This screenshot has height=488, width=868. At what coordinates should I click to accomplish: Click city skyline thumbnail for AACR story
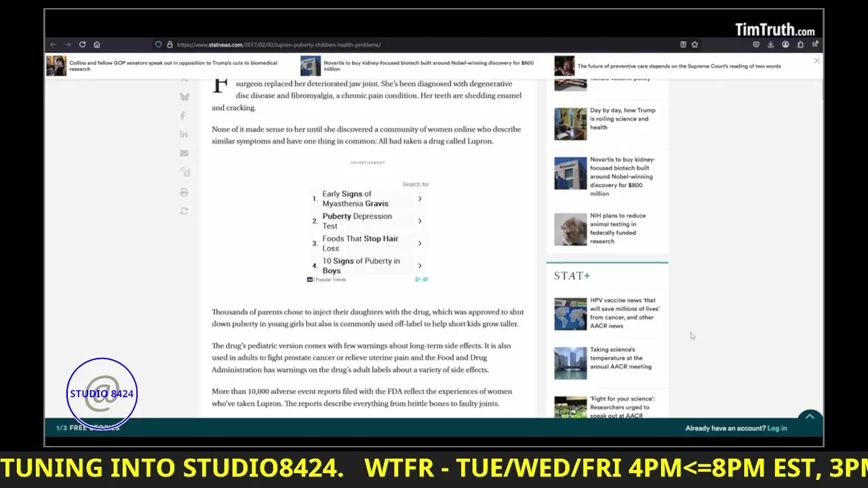(x=570, y=363)
